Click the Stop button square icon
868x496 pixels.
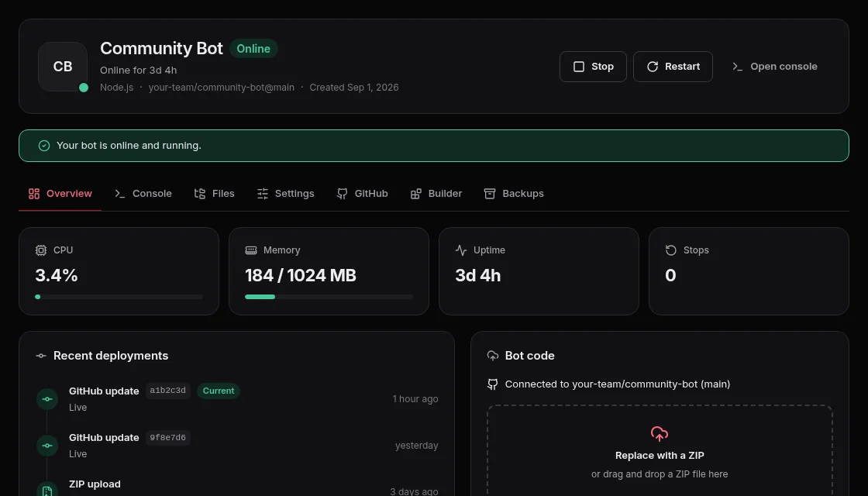click(579, 67)
